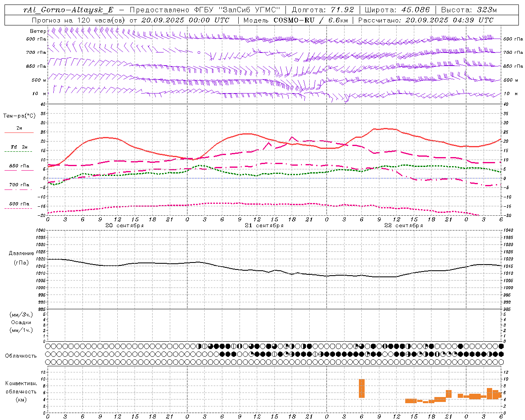Click the 850 гПа wind level label on right

coord(513,66)
